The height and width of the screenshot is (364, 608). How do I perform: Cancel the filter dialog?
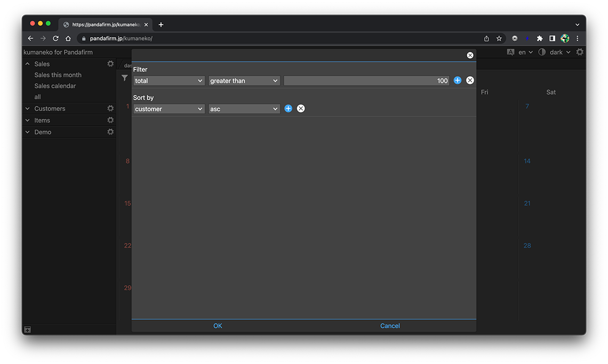pos(390,326)
